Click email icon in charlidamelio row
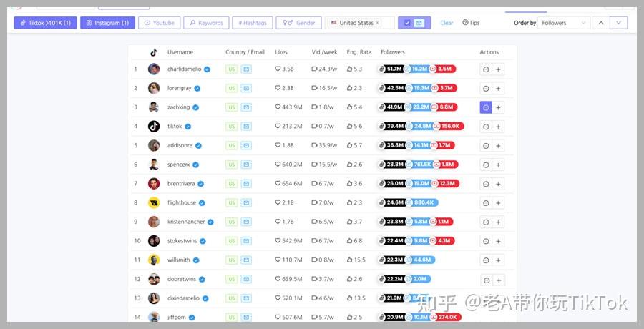 (246, 69)
